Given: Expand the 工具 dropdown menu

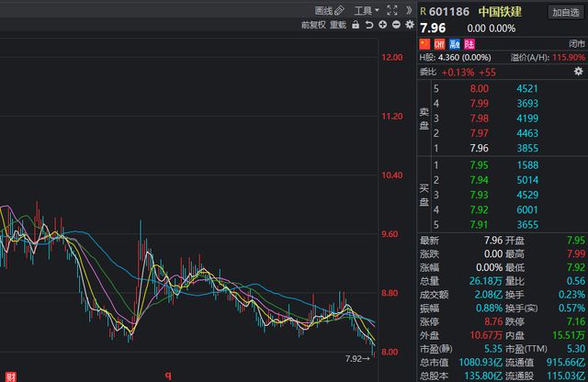Looking at the screenshot, I should click(366, 11).
